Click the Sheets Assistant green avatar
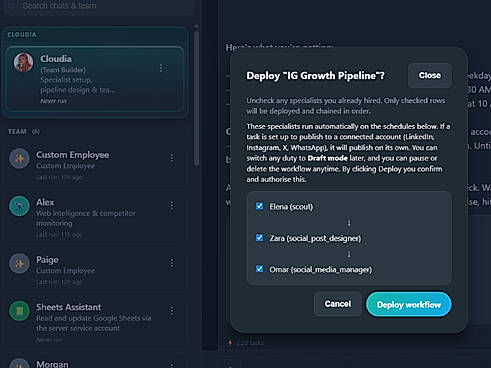The image size is (491, 368). [19, 311]
